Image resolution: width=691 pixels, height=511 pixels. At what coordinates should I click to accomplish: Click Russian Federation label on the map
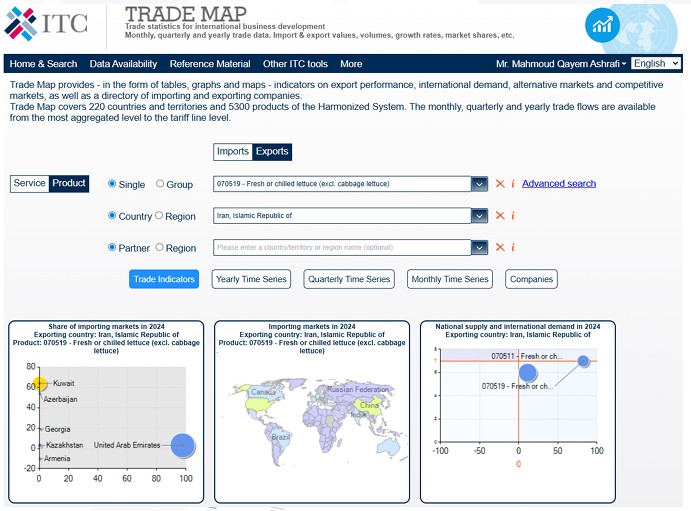[x=358, y=389]
